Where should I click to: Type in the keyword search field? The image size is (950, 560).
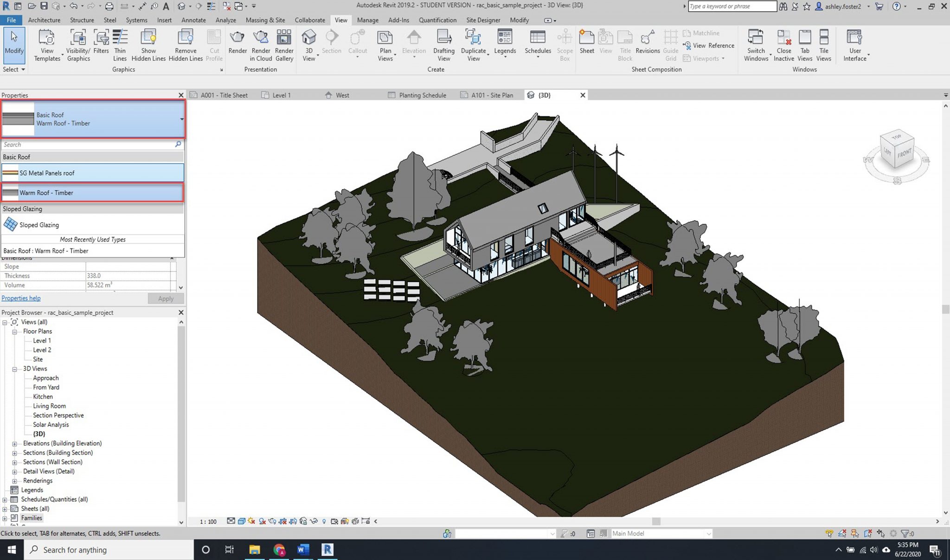coord(732,6)
